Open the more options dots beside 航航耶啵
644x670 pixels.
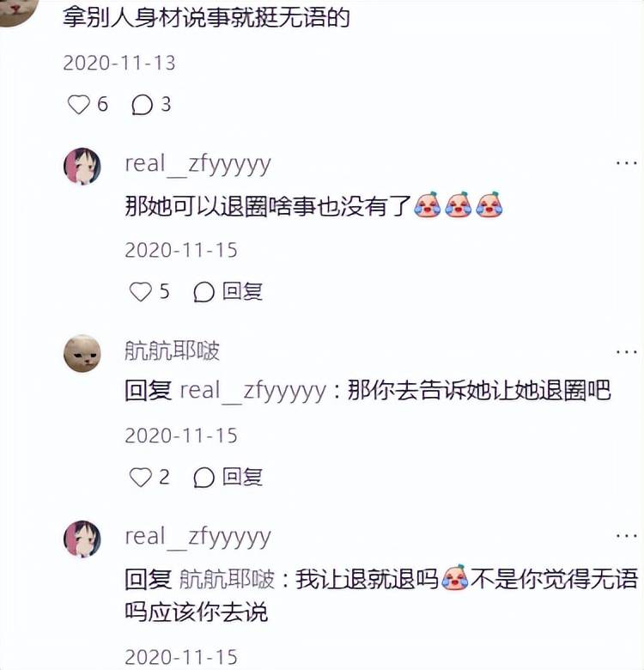[x=627, y=351]
